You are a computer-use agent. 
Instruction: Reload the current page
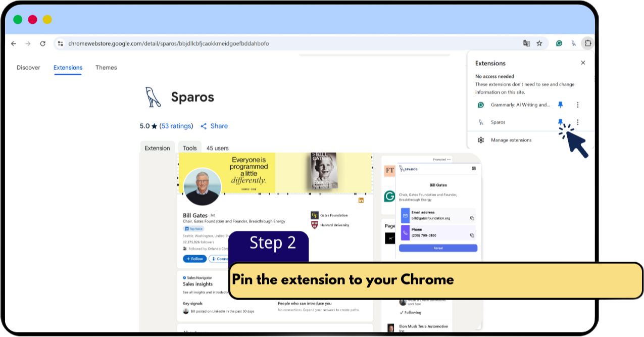click(x=42, y=43)
